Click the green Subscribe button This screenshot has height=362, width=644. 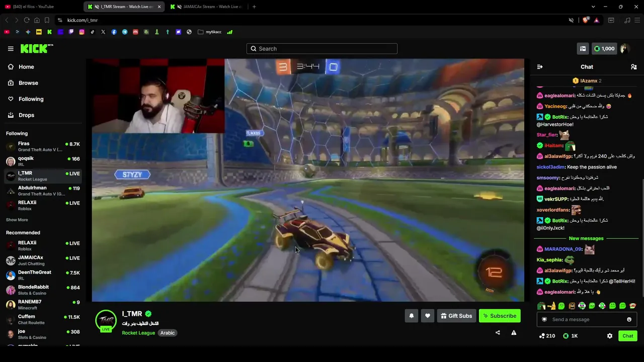pyautogui.click(x=500, y=316)
